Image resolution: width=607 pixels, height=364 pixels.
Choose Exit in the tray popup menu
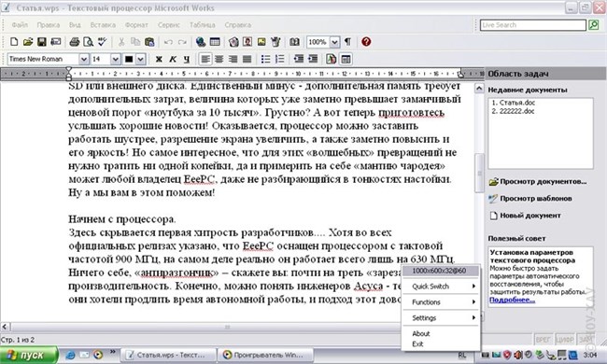442,343
